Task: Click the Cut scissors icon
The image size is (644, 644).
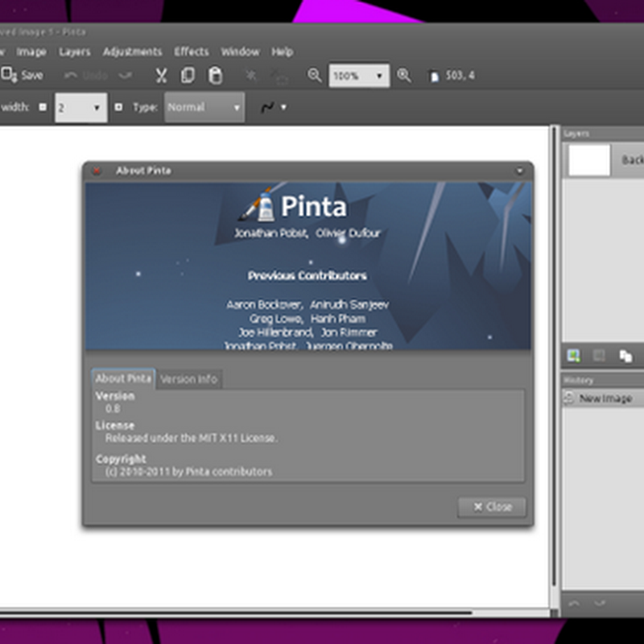Action: (161, 76)
